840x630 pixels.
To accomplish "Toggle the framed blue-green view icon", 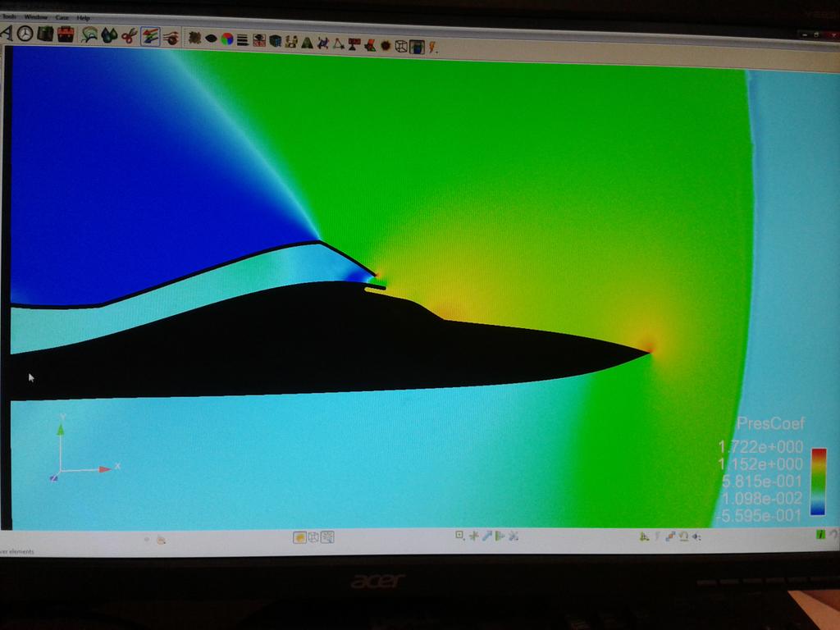I will coord(417,47).
